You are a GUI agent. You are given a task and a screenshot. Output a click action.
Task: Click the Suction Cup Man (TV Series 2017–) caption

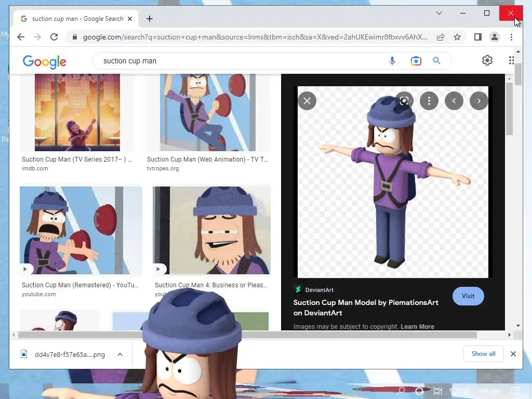click(x=77, y=159)
